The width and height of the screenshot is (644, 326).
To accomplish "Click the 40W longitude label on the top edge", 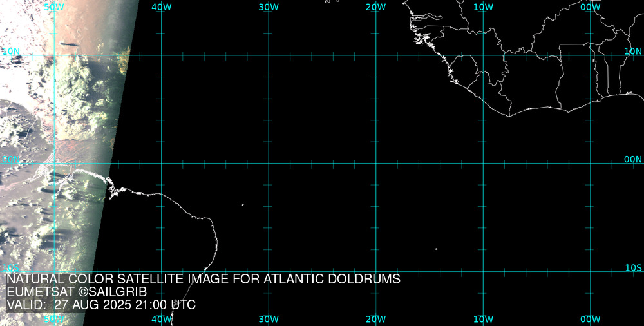I will (x=162, y=7).
